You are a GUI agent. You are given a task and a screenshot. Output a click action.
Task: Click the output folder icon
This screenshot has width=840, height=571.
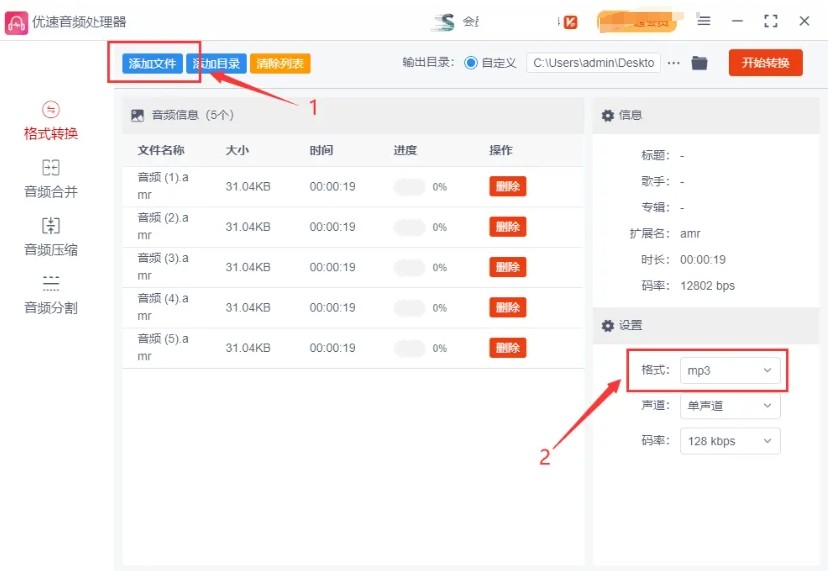point(699,63)
